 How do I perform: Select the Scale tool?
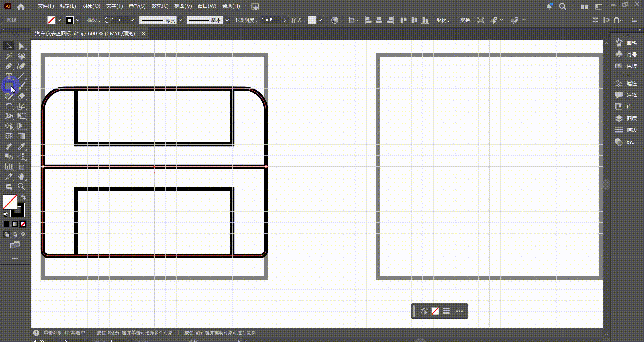tap(21, 106)
